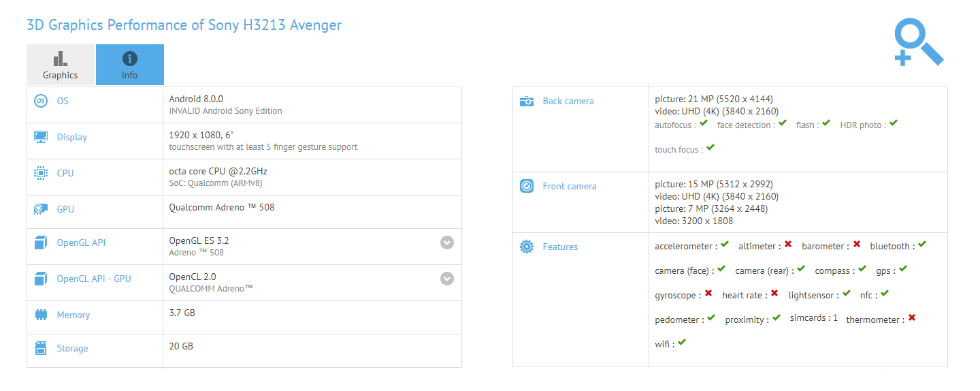Click the video: 3200 x 1808 text
Image resolution: width=980 pixels, height=391 pixels.
click(694, 221)
